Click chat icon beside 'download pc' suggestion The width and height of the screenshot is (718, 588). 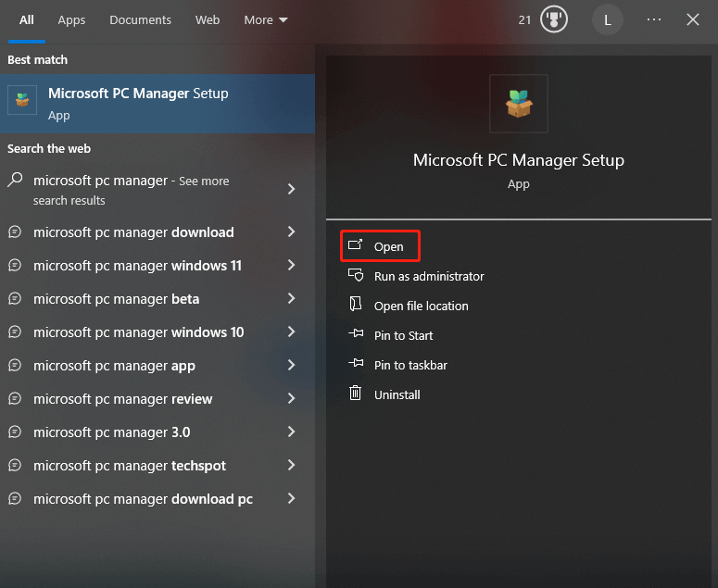(15, 499)
